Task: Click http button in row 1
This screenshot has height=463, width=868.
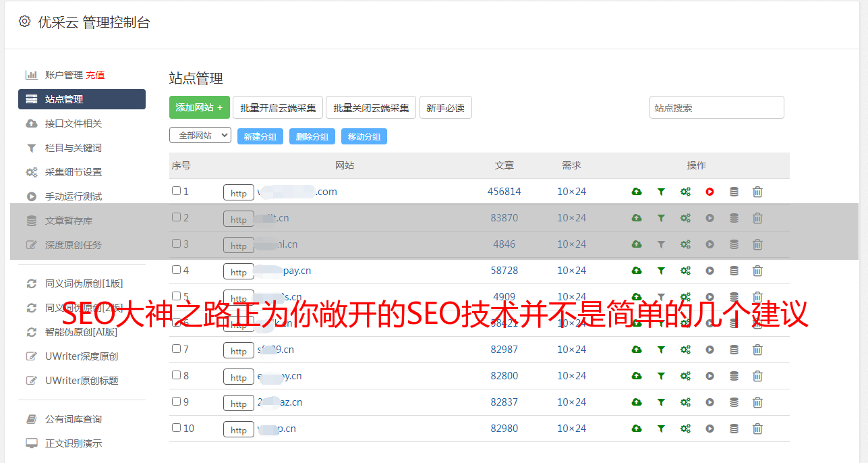Action: tap(239, 193)
